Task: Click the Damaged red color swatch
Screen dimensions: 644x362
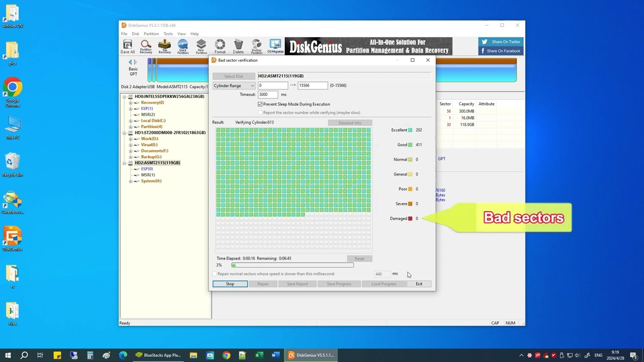Action: coord(410,219)
